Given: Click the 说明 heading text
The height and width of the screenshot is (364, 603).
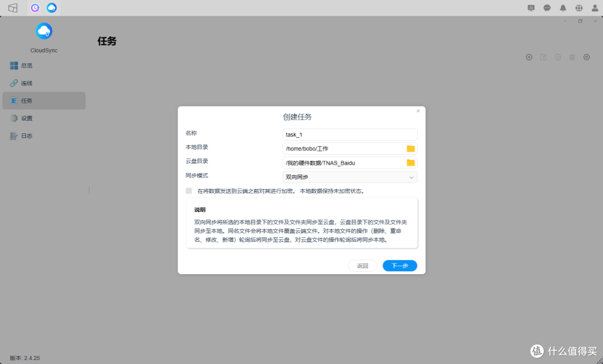Looking at the screenshot, I should click(x=200, y=210).
